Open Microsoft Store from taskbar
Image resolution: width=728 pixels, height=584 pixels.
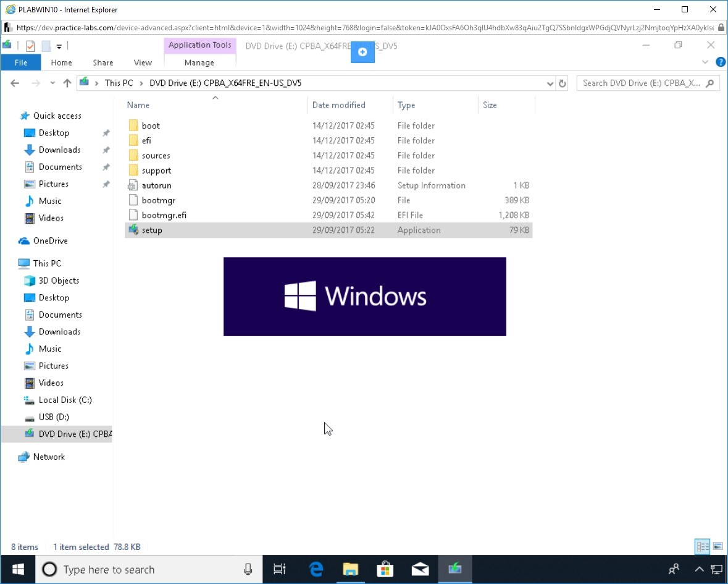[385, 569]
